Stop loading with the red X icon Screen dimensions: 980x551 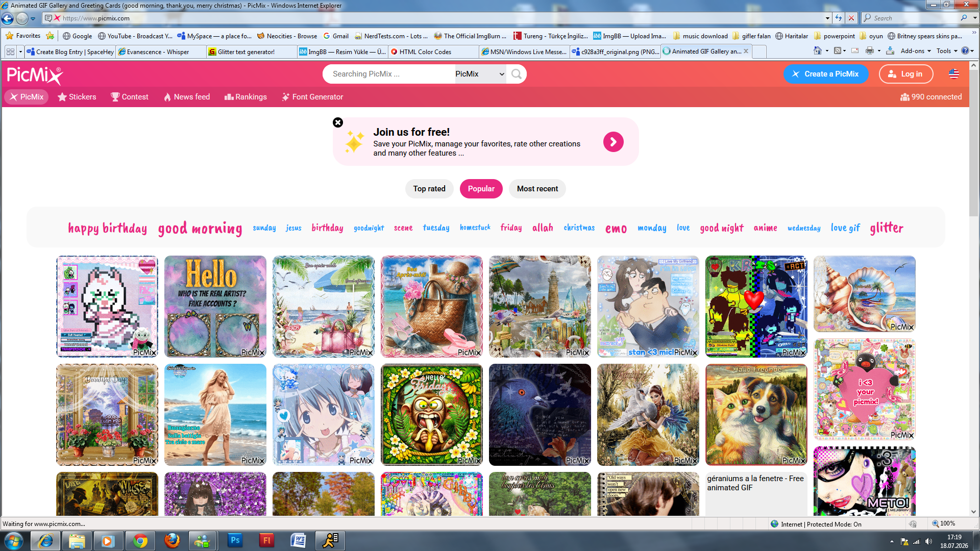click(851, 18)
